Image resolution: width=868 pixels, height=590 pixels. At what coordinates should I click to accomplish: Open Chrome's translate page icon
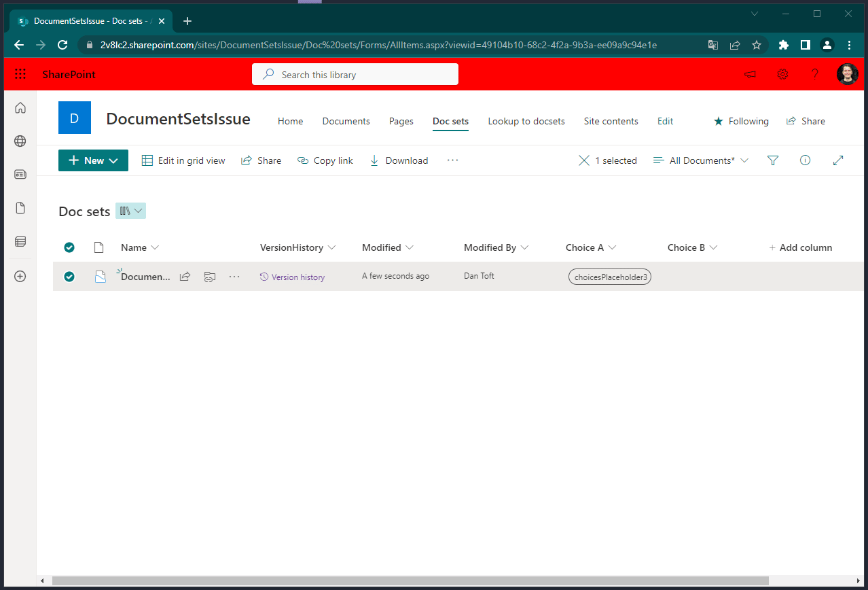coord(713,45)
